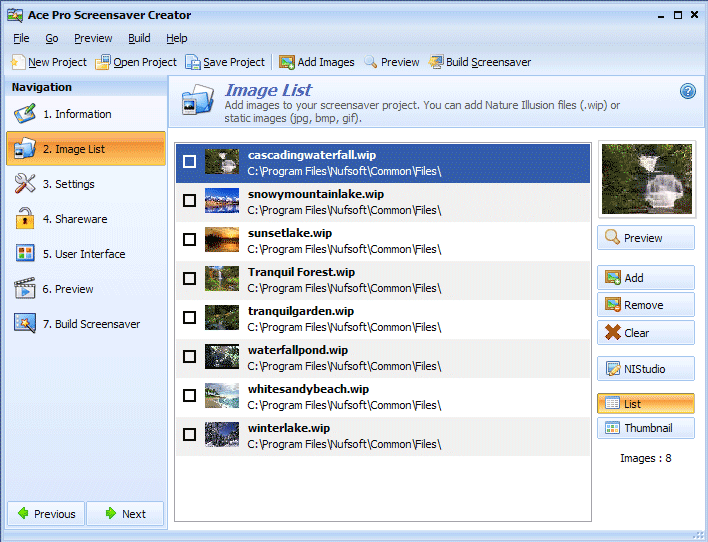
Task: Click the Preview magnifier icon in toolbar
Action: tap(371, 61)
